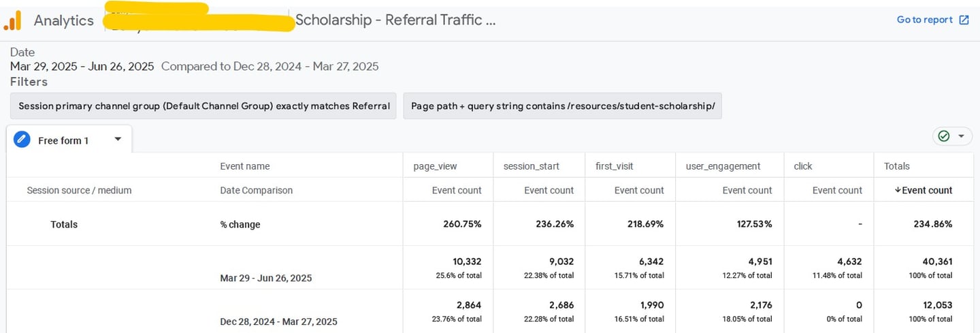The height and width of the screenshot is (333, 980).
Task: Open the Free form 1 tab dropdown arrow
Action: point(118,139)
